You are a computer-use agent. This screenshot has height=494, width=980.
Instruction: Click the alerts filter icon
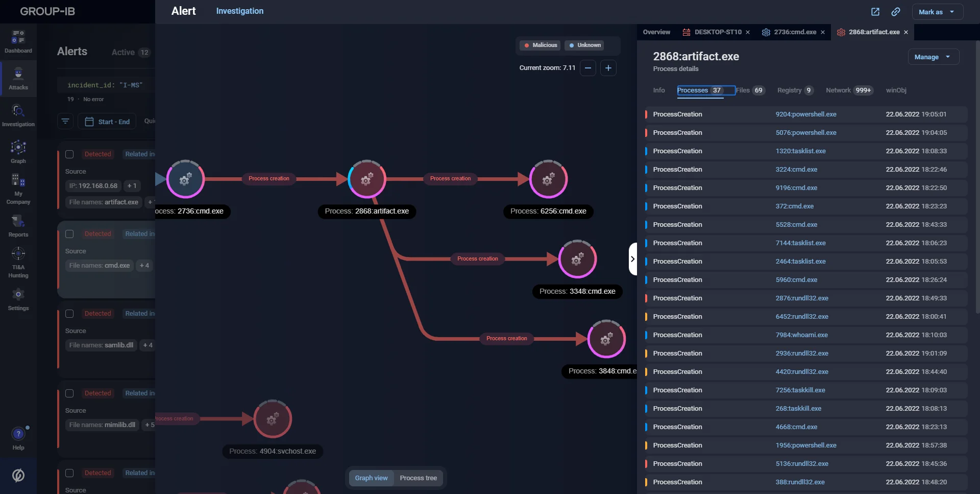click(65, 122)
